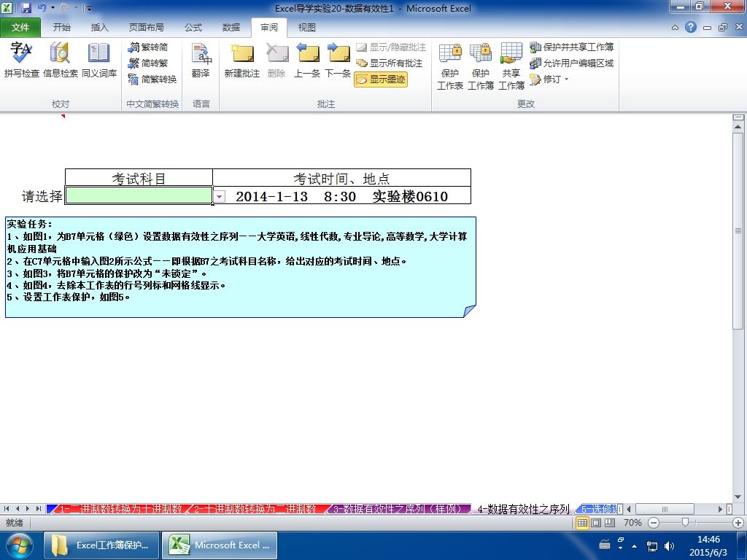Switch to the 开始 ribbon tab

coord(61,28)
